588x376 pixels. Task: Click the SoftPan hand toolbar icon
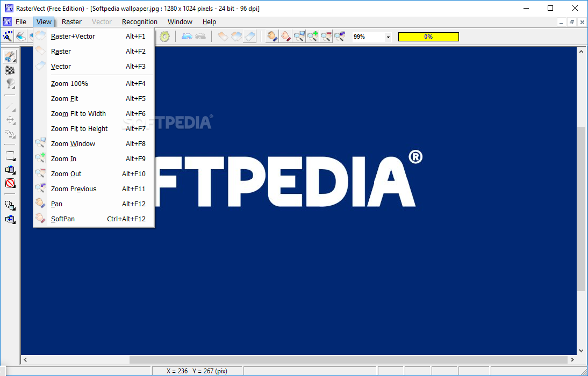(285, 37)
